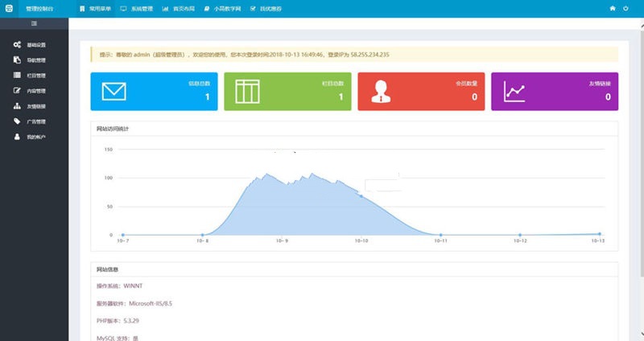
Task: Click the home icon in top bar
Action: coord(613,8)
